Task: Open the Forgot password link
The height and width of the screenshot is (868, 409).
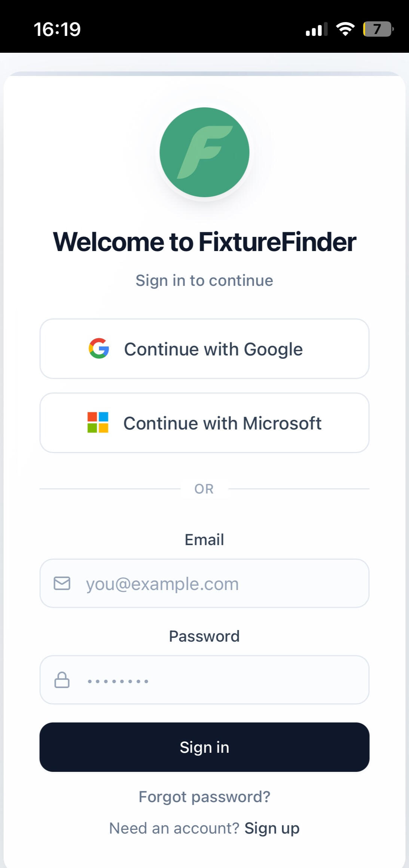Action: tap(204, 797)
